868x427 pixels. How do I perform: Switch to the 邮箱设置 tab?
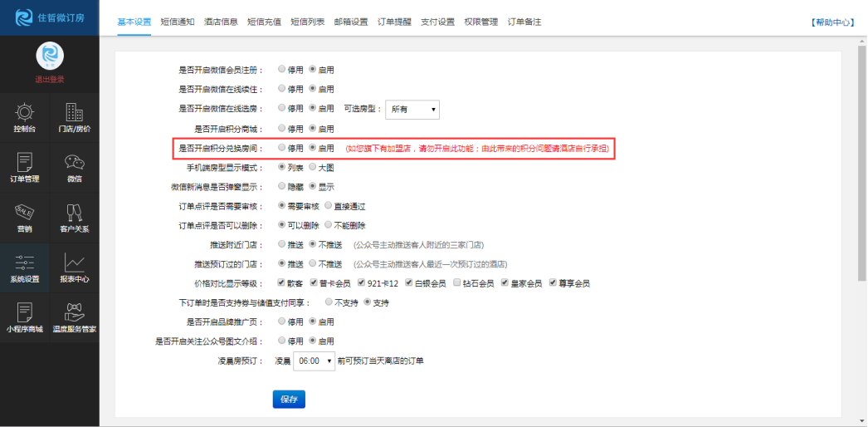click(351, 22)
